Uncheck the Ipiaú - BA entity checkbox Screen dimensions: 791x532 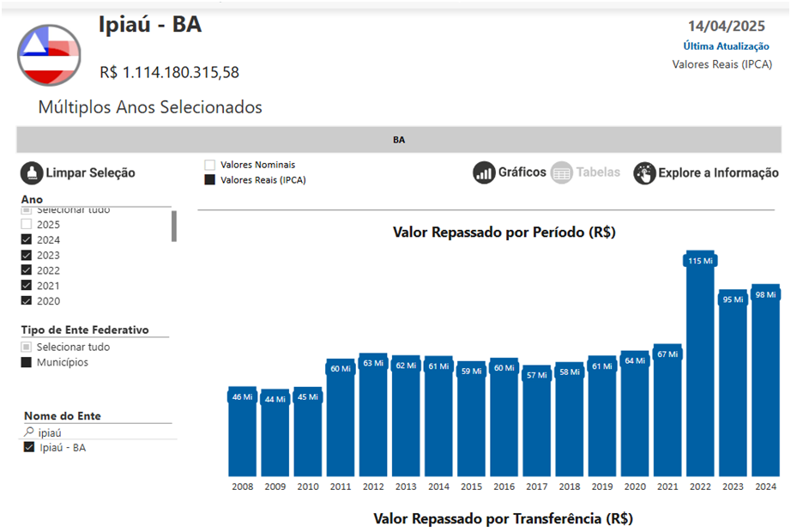coord(29,448)
